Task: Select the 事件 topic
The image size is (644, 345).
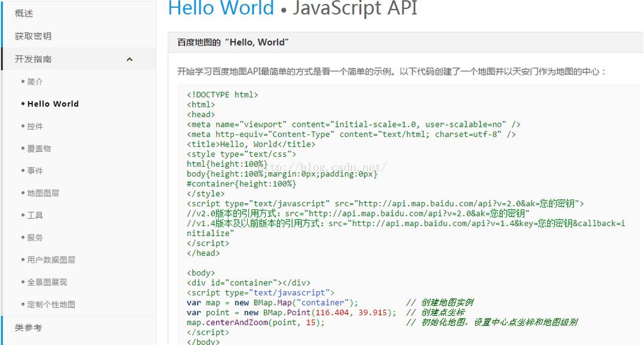Action: click(34, 170)
